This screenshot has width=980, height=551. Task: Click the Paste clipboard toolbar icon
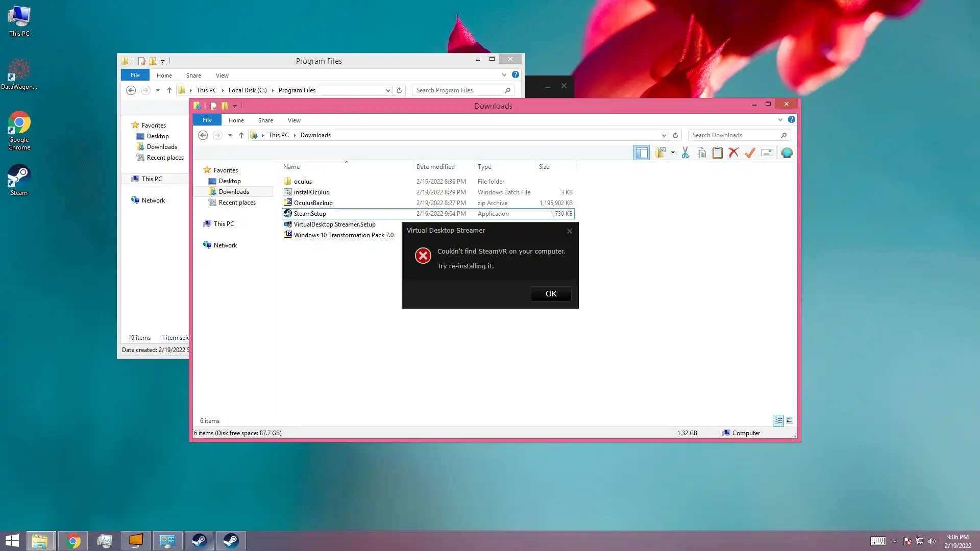[717, 153]
